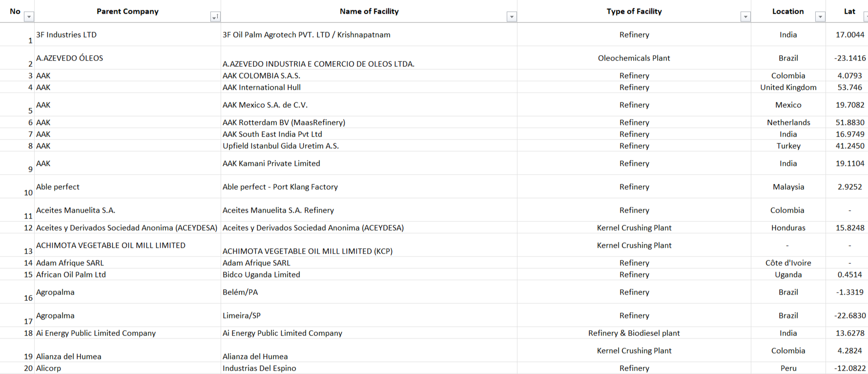Select the Mexico location cell
The width and height of the screenshot is (868, 374).
click(x=788, y=105)
